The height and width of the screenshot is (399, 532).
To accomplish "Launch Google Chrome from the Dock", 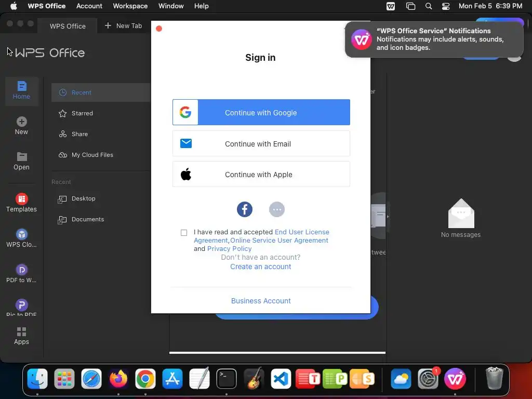I will pyautogui.click(x=145, y=379).
